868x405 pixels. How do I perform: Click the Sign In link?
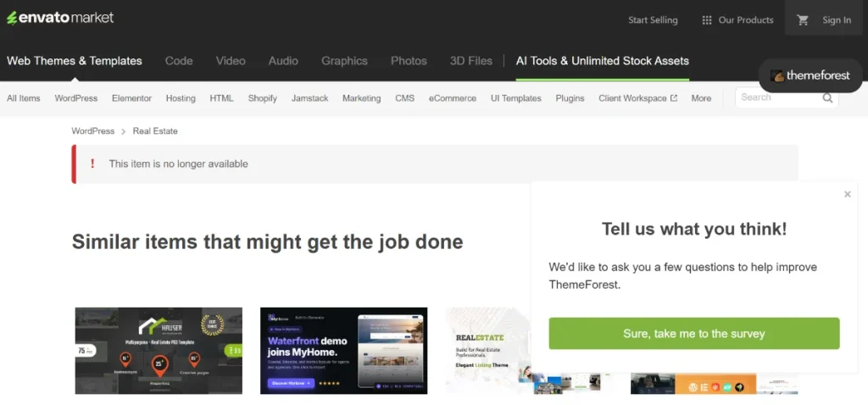coord(837,20)
